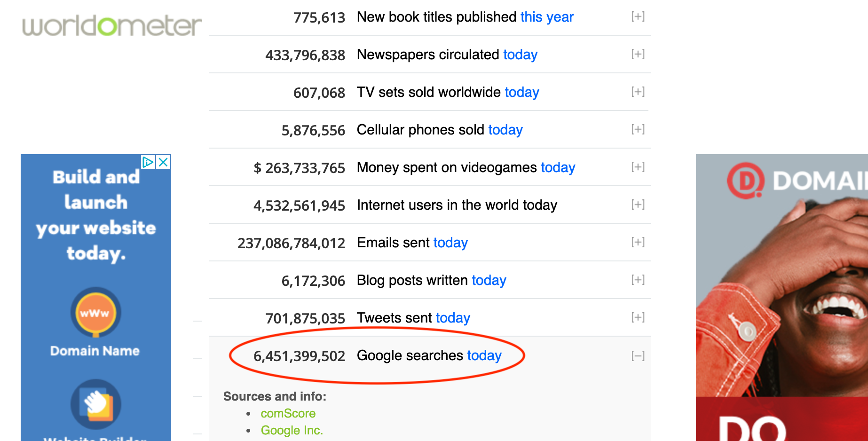Click the red Domain.com logo icon
The height and width of the screenshot is (441, 868).
(746, 181)
